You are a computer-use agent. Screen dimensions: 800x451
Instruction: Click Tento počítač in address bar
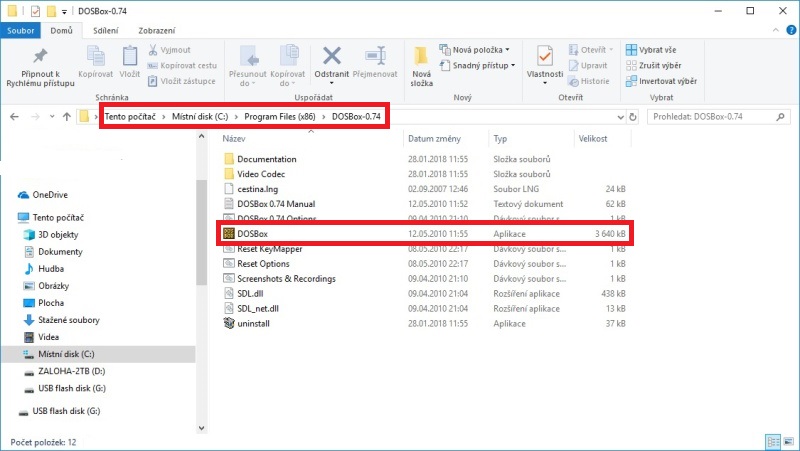click(x=130, y=117)
